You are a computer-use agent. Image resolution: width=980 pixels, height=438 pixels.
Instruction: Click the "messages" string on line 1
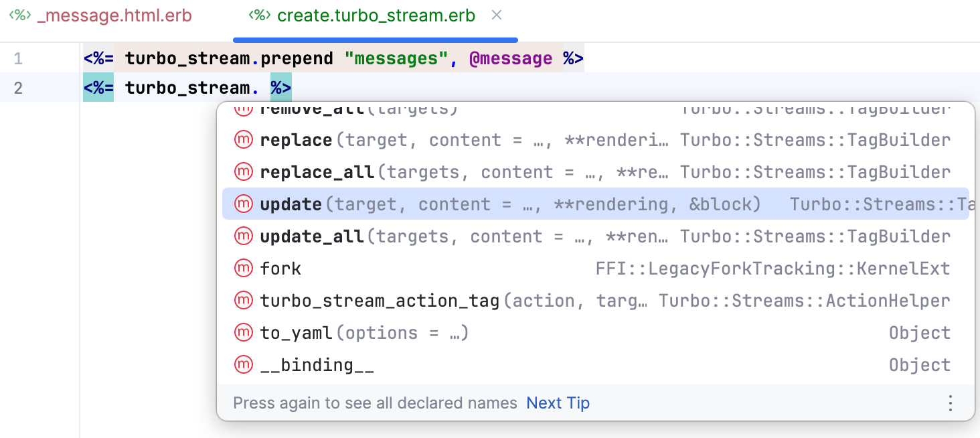396,58
